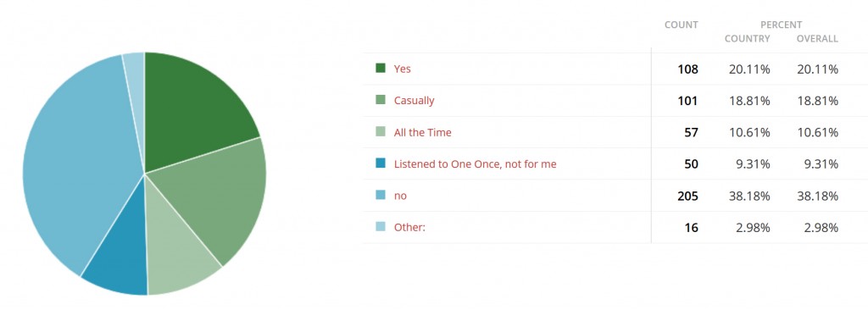Open the Yes answer link

pyautogui.click(x=403, y=69)
